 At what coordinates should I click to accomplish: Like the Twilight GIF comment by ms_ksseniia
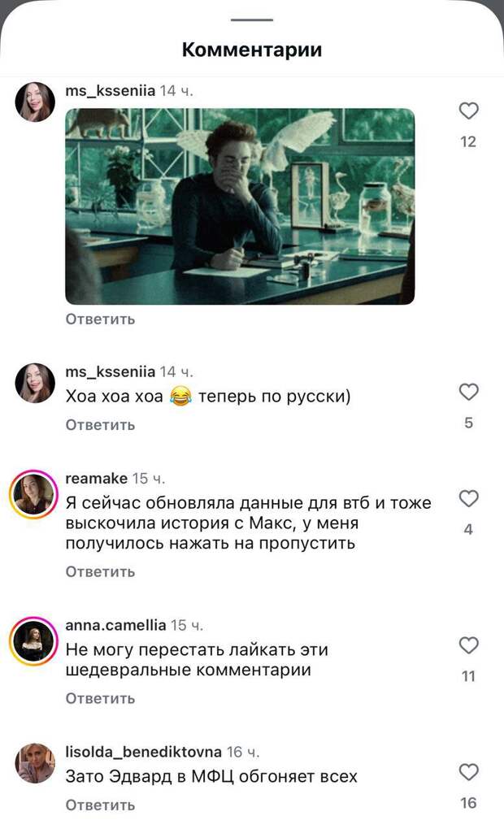(x=468, y=111)
